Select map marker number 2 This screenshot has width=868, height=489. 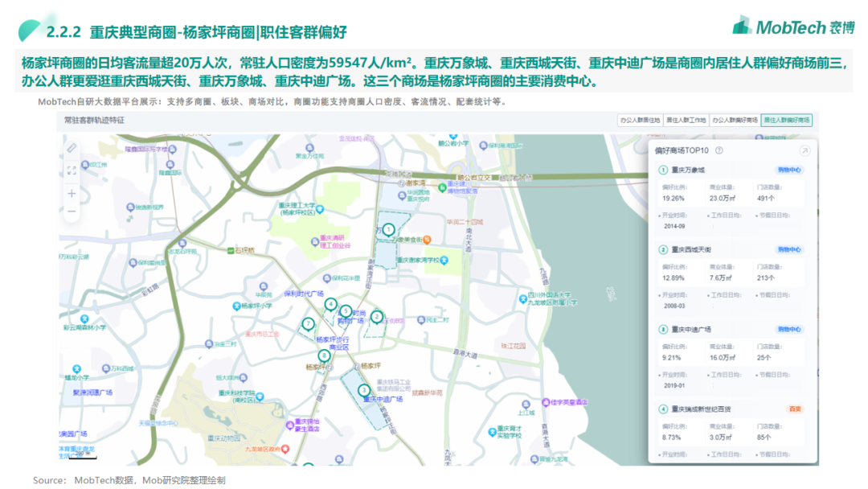[377, 317]
